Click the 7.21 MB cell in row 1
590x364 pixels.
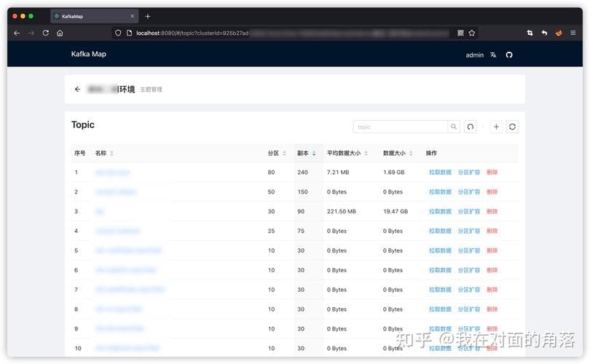pyautogui.click(x=338, y=173)
